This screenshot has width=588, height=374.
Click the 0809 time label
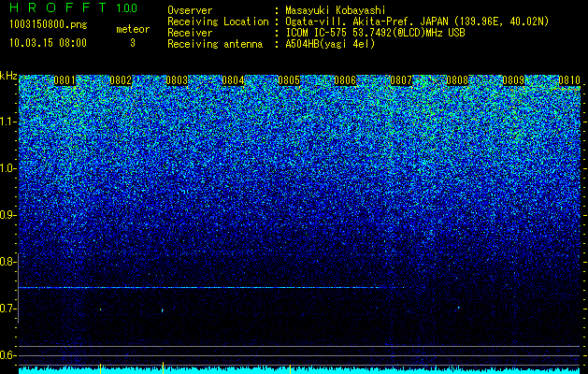tap(513, 80)
